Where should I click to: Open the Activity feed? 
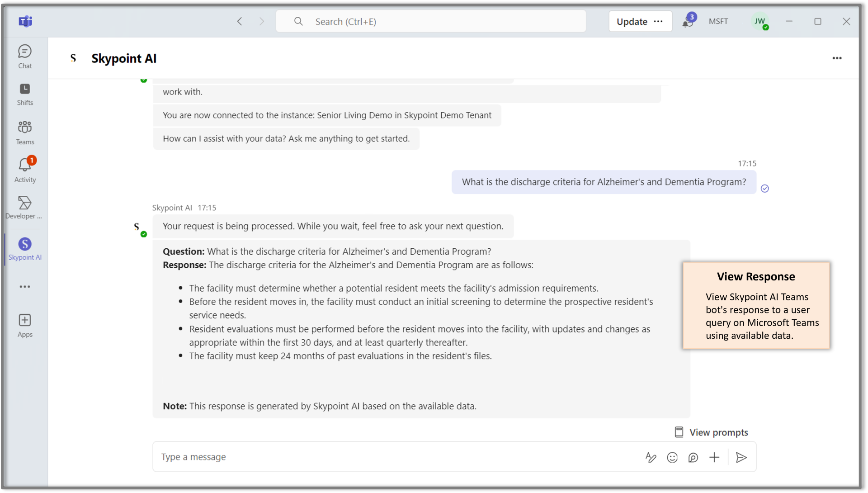click(25, 170)
